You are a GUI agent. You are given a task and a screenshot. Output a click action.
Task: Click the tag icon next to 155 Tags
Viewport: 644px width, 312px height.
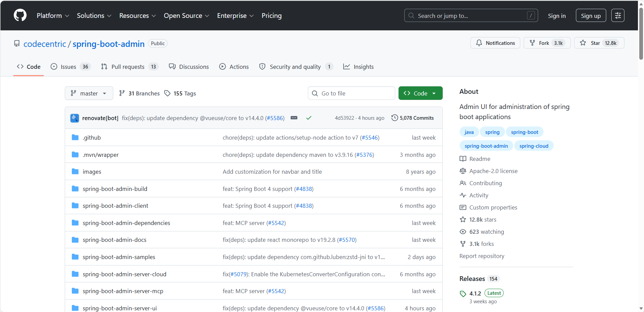(x=168, y=93)
